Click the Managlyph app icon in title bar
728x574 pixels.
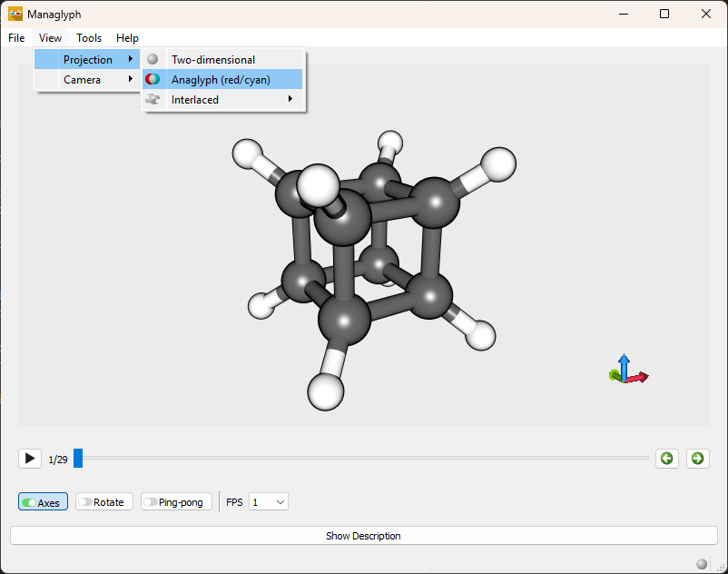(15, 15)
